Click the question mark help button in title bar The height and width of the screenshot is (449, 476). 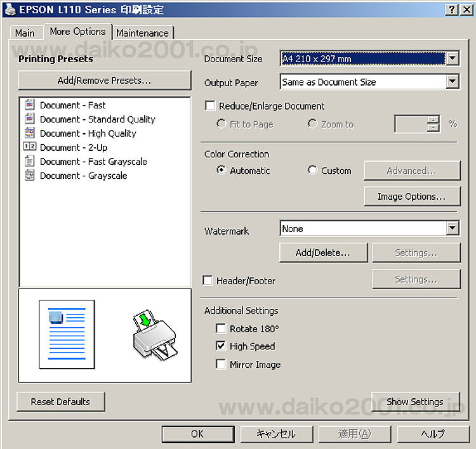(x=452, y=10)
